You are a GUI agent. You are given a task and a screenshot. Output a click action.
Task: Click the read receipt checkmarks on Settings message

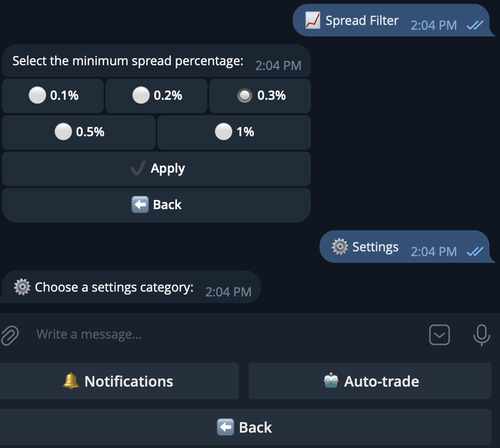474,251
